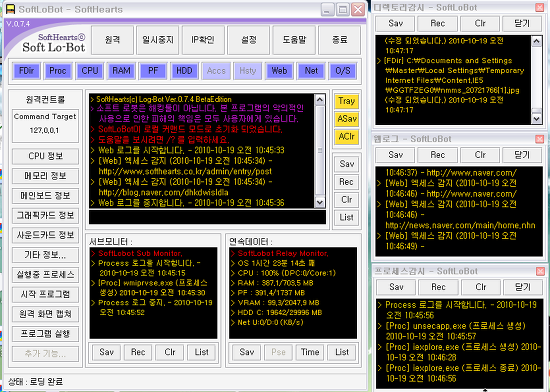Click Sav under 서브모니터
550x392 pixels.
tap(106, 352)
